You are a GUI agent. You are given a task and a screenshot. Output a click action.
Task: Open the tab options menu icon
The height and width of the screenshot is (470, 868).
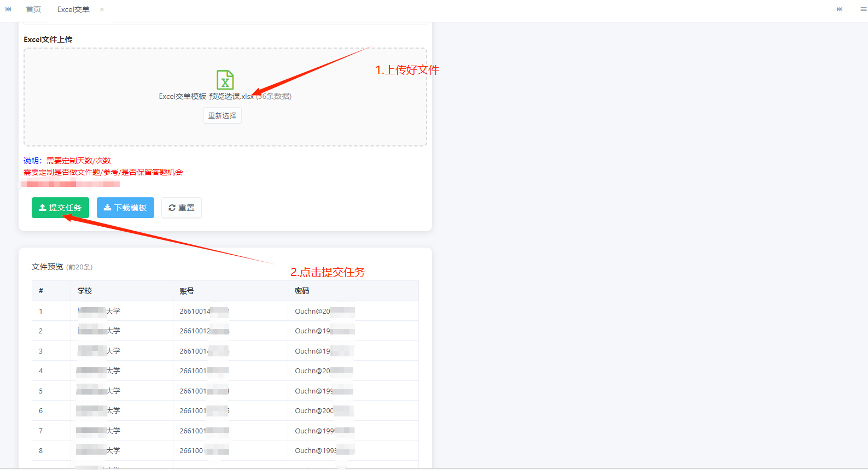point(863,9)
